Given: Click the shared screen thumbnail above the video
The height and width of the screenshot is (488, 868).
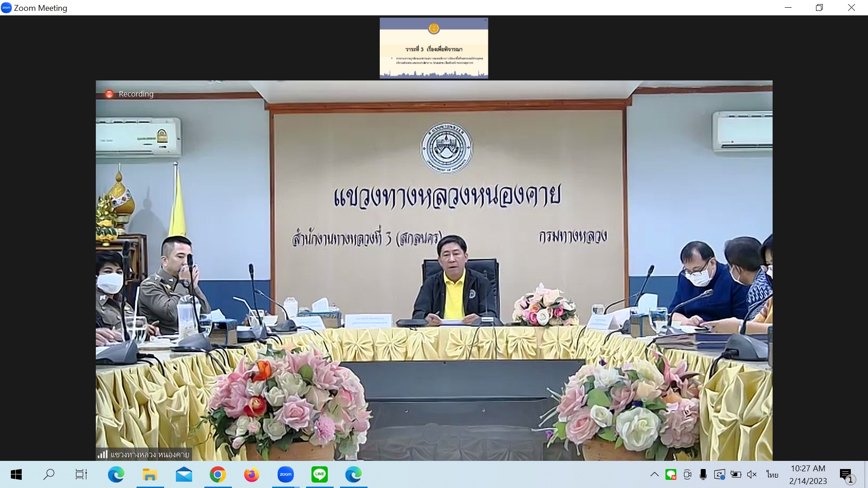Looking at the screenshot, I should (x=434, y=48).
